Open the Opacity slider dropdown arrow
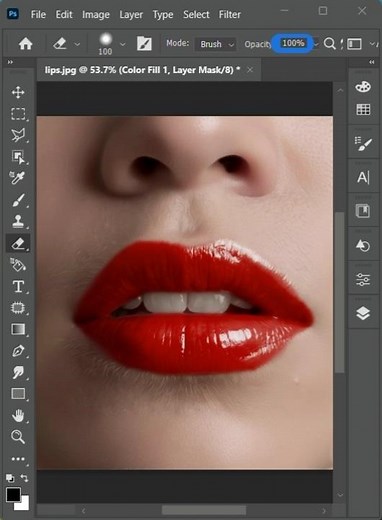Screen dimensions: 382x520 (x=316, y=44)
